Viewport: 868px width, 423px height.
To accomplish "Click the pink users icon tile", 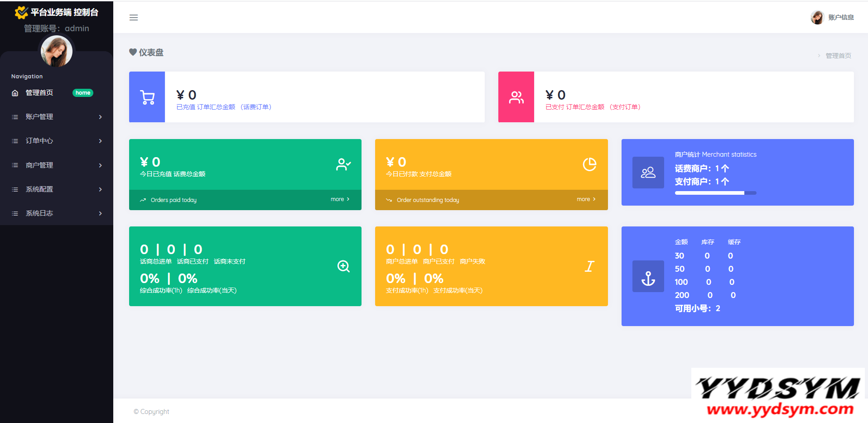I will click(x=516, y=97).
